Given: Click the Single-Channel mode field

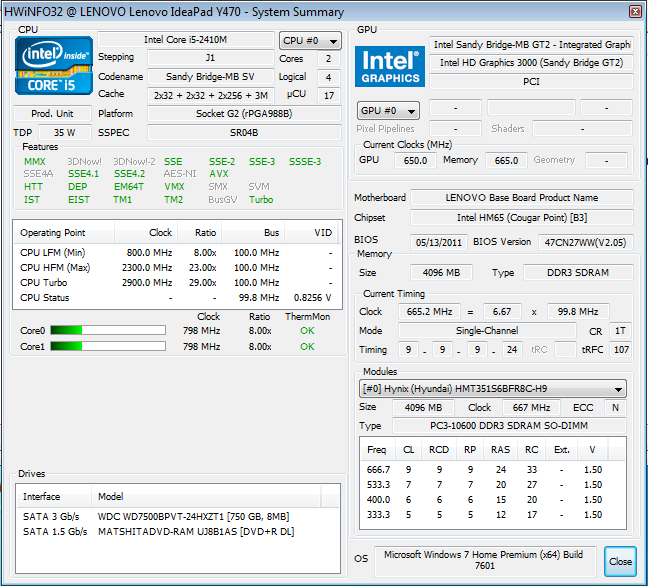Looking at the screenshot, I should coord(487,331).
